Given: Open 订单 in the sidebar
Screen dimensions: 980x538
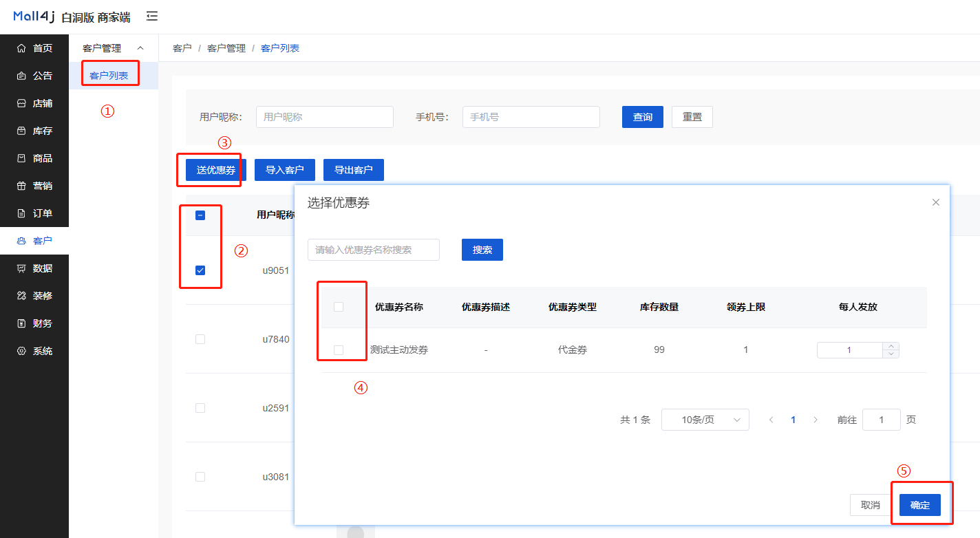Looking at the screenshot, I should [34, 213].
